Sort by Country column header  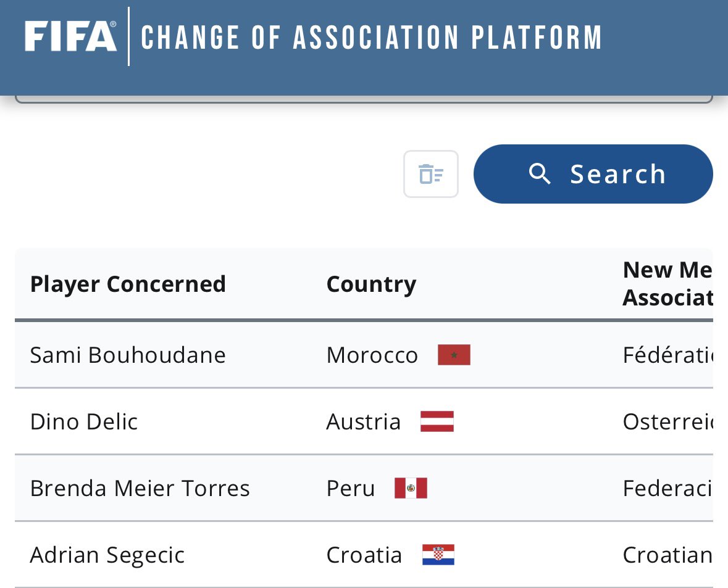(371, 284)
